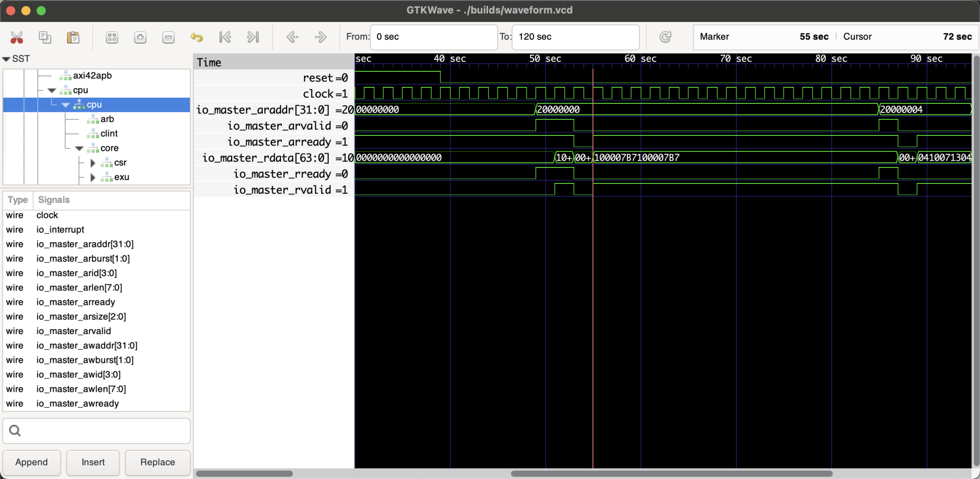Collapse the core tree node
The height and width of the screenshot is (479, 980).
coord(79,148)
